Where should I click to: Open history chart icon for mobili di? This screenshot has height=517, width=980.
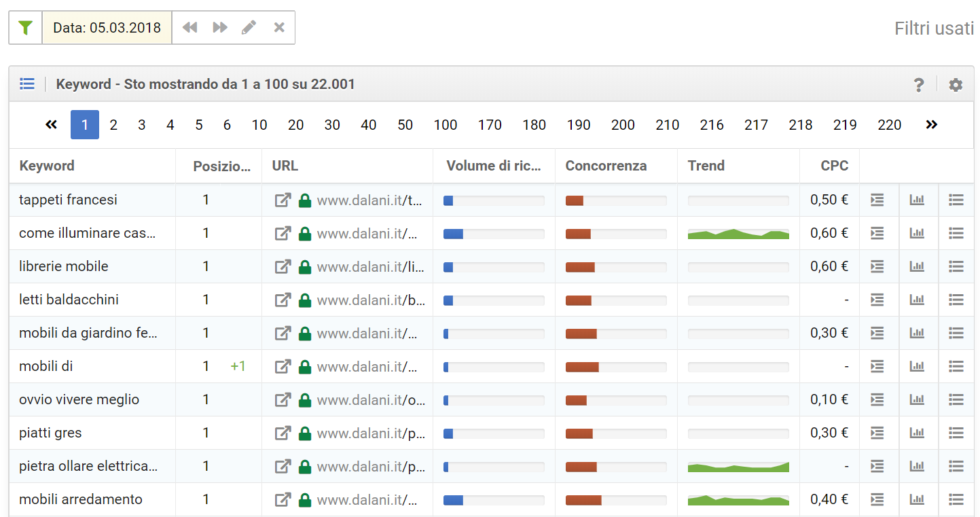click(x=918, y=366)
